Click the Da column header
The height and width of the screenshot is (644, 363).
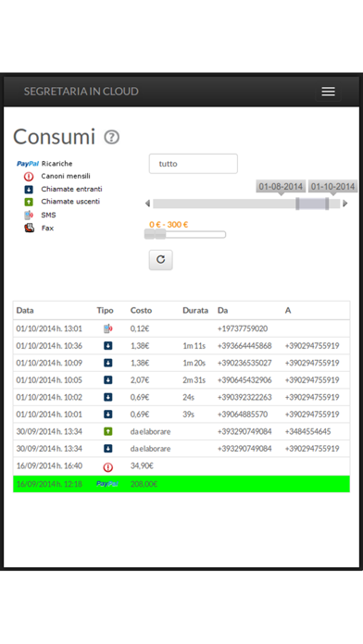pos(223,311)
